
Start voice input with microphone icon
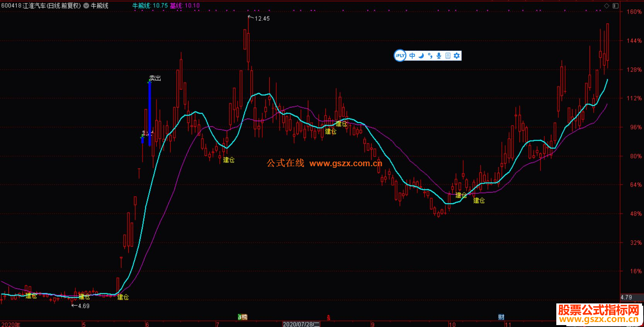[x=439, y=56]
